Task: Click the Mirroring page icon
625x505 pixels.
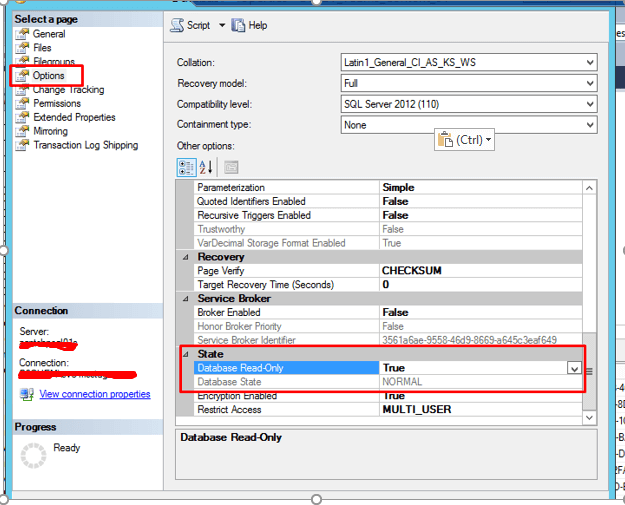Action: pyautogui.click(x=22, y=131)
